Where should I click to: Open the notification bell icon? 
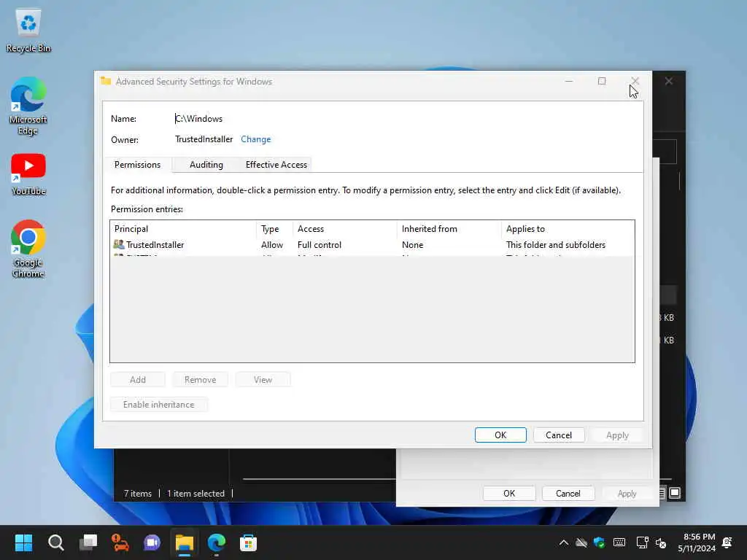[x=727, y=542]
